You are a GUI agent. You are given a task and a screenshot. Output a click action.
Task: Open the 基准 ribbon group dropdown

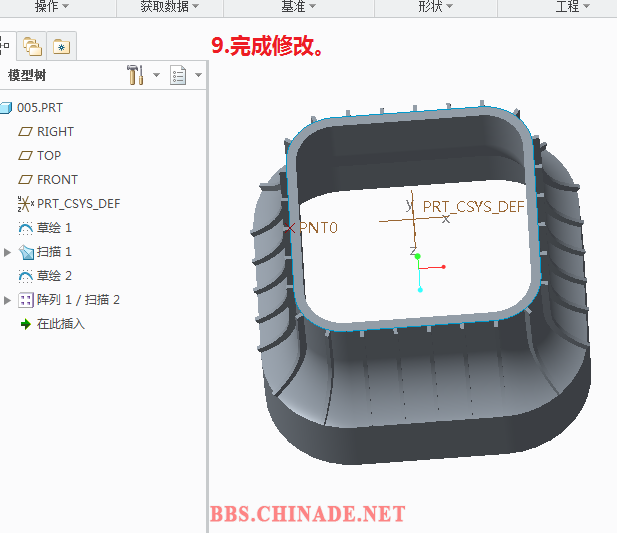298,7
